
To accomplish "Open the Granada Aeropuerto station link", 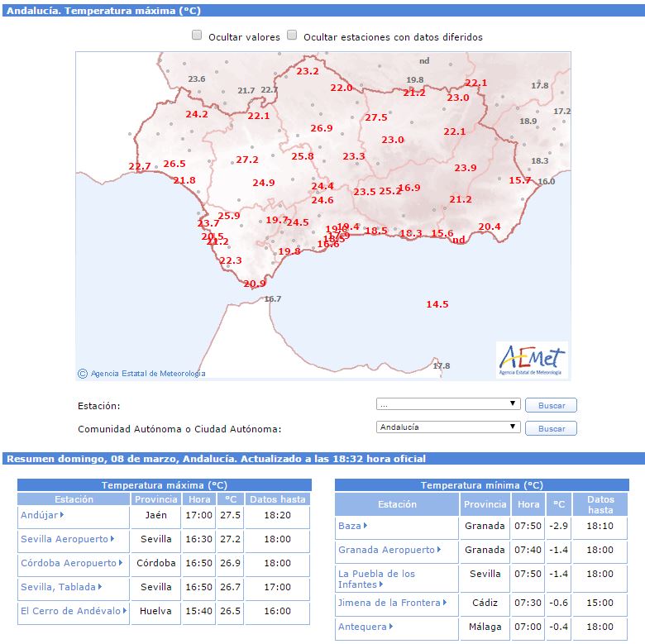I will 389,550.
